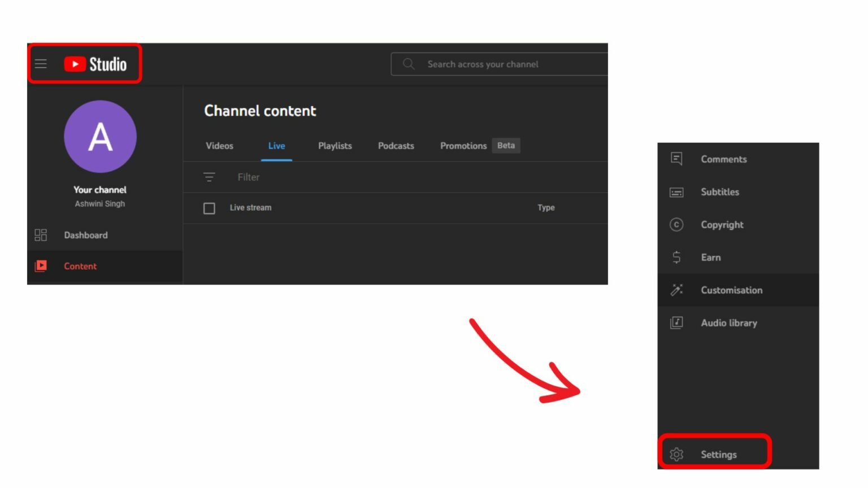
Task: Tick the select-all checkbox beside Live stream
Action: [209, 208]
